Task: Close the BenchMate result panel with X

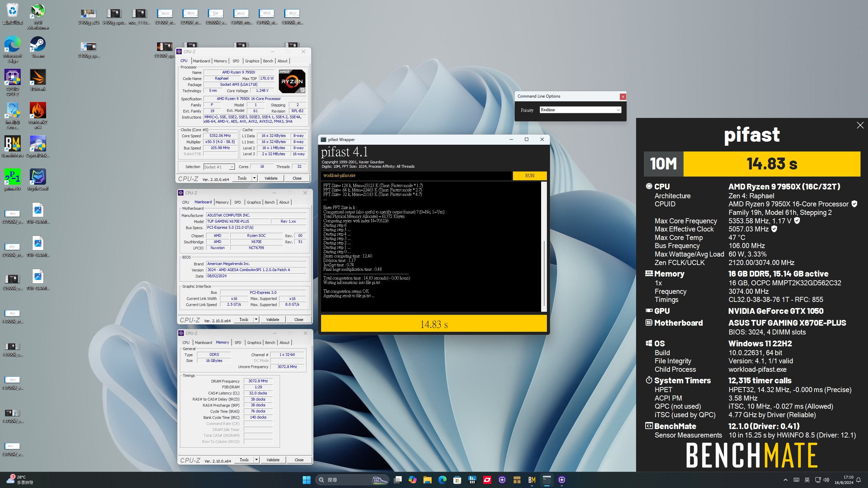Action: coord(860,125)
